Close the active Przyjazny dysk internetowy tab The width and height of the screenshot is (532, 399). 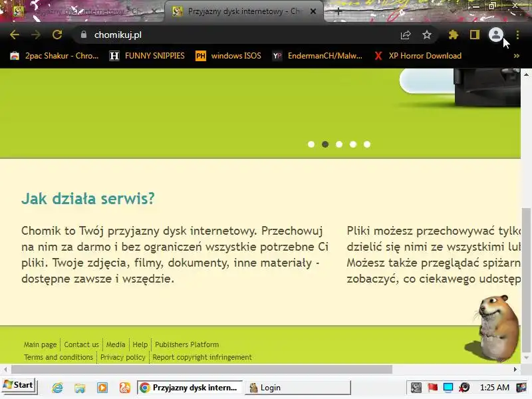pyautogui.click(x=313, y=11)
